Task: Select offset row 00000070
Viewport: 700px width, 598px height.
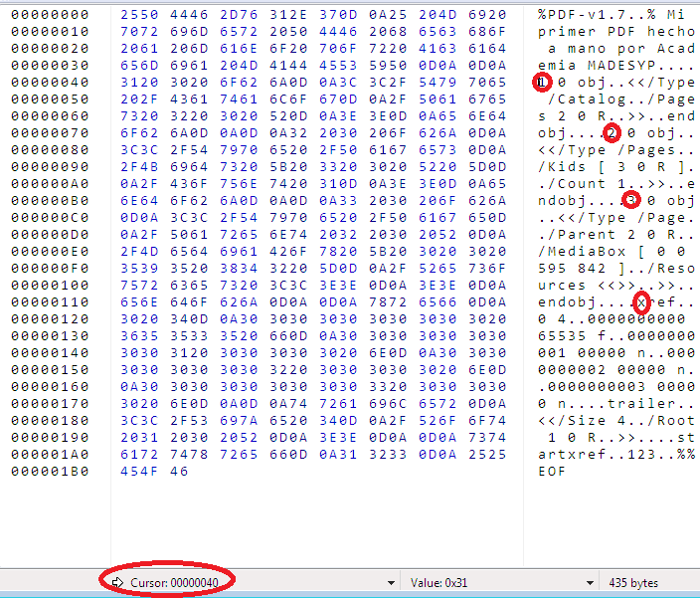Action: pyautogui.click(x=50, y=133)
